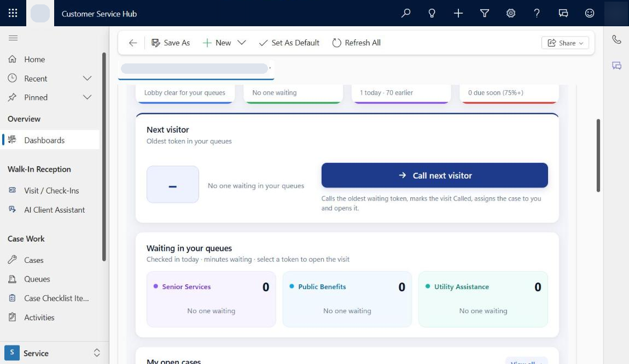629x364 pixels.
Task: Collapse the sidebar hamburger menu
Action: pos(13,38)
